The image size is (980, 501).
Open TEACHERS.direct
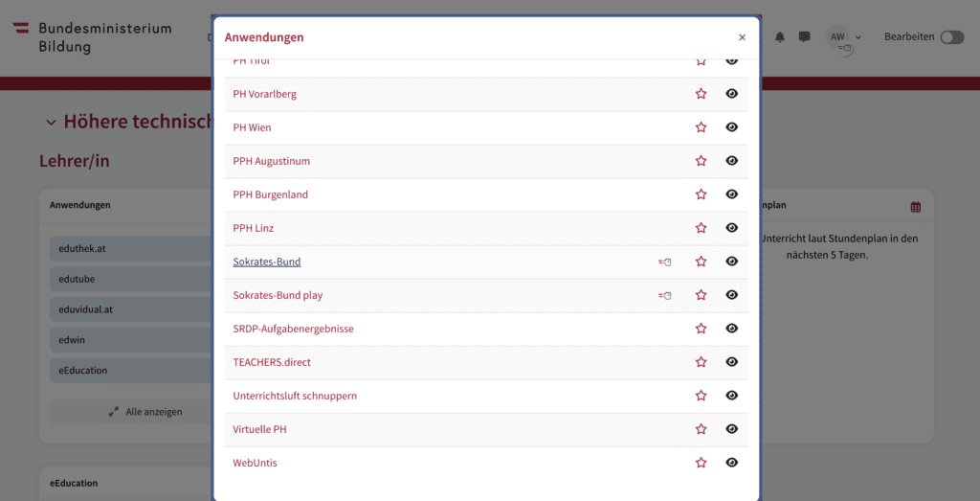(x=272, y=362)
